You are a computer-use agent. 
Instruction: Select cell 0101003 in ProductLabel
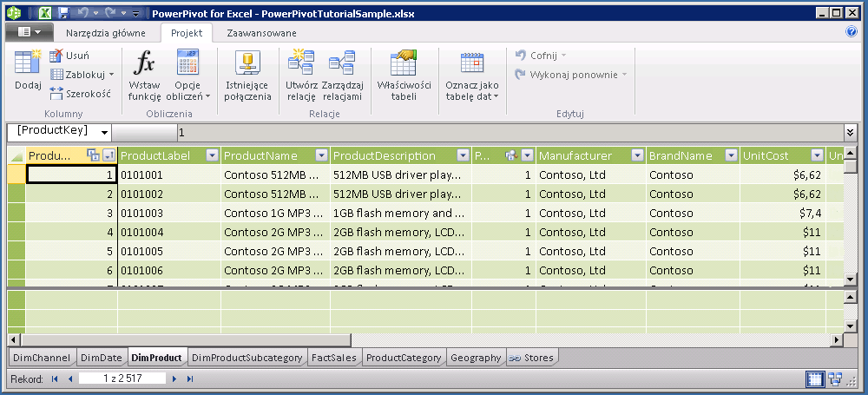pyautogui.click(x=169, y=213)
